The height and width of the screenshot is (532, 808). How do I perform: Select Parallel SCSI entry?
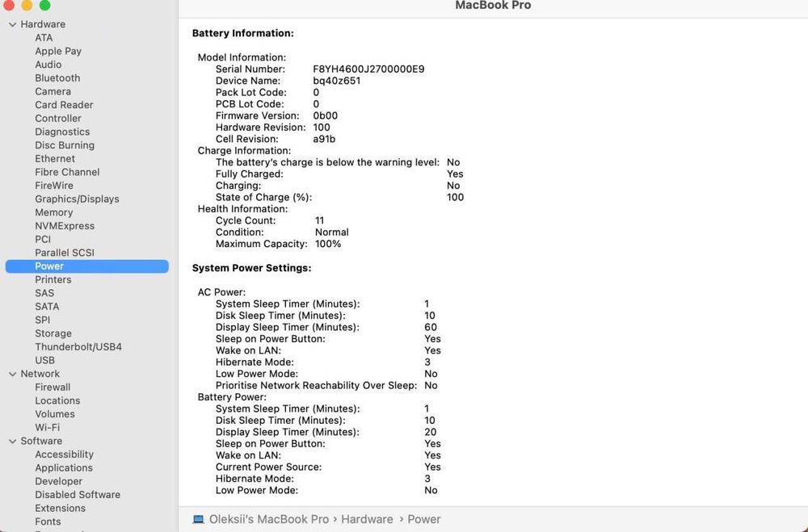[x=65, y=253]
